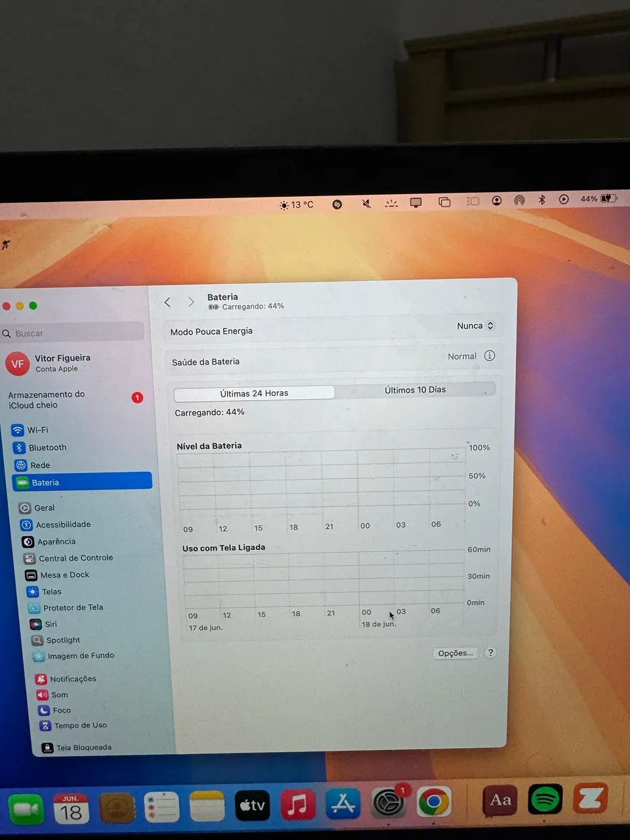Image resolution: width=630 pixels, height=840 pixels.
Task: Launch Music from the Dock
Action: pyautogui.click(x=298, y=805)
